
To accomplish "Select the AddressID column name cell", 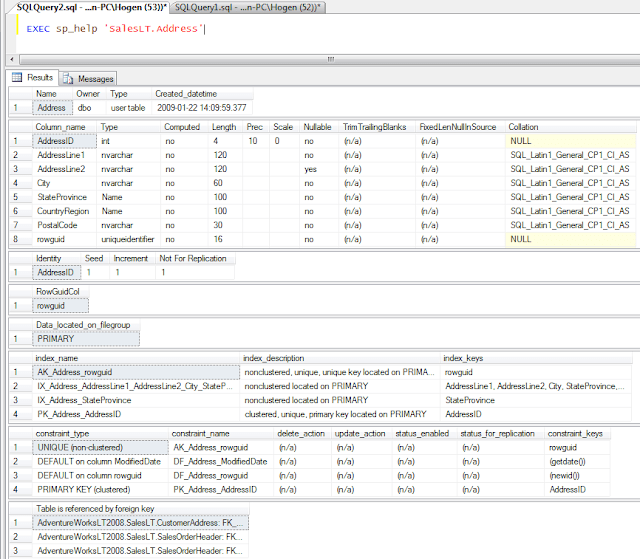I will click(64, 141).
